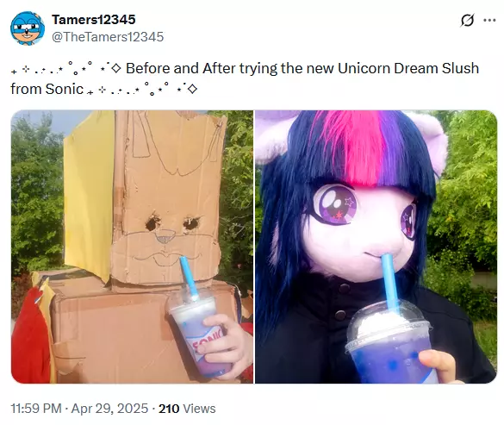The width and height of the screenshot is (504, 425).
Task: Click the 210 Views count
Action: click(x=187, y=409)
